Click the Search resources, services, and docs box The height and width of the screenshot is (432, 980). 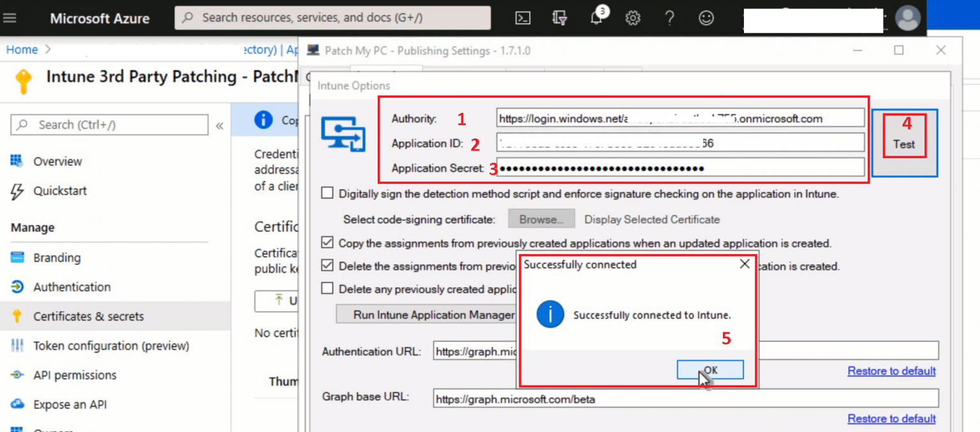pyautogui.click(x=332, y=18)
